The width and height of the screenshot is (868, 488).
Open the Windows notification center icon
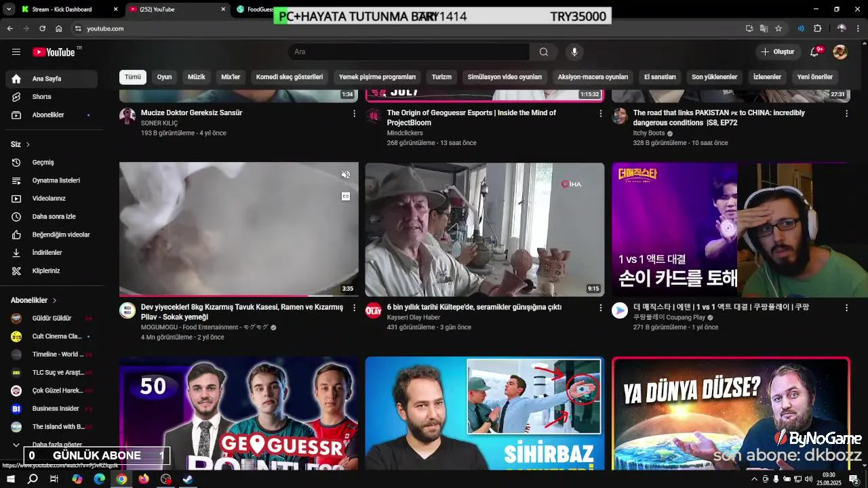point(854,479)
